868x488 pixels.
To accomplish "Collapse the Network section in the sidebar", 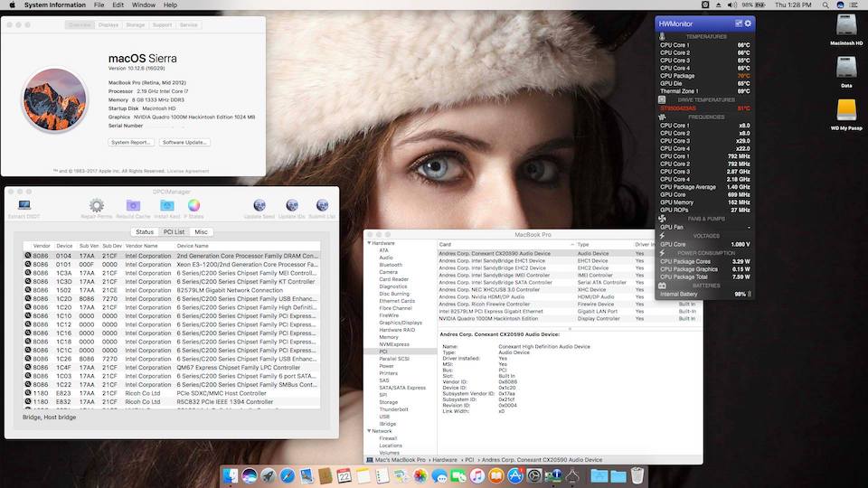I will [368, 431].
